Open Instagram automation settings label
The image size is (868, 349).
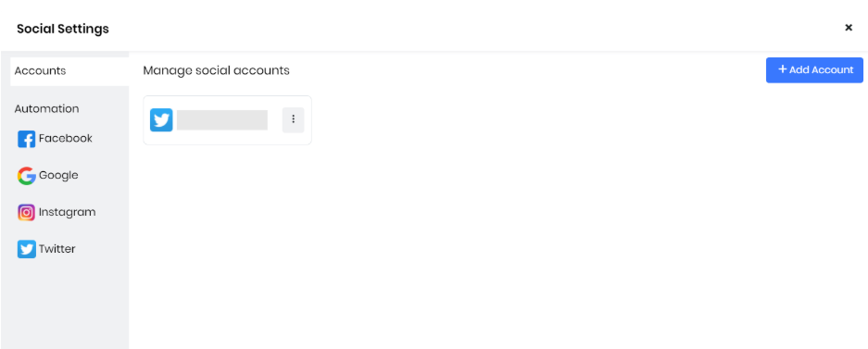(x=67, y=212)
